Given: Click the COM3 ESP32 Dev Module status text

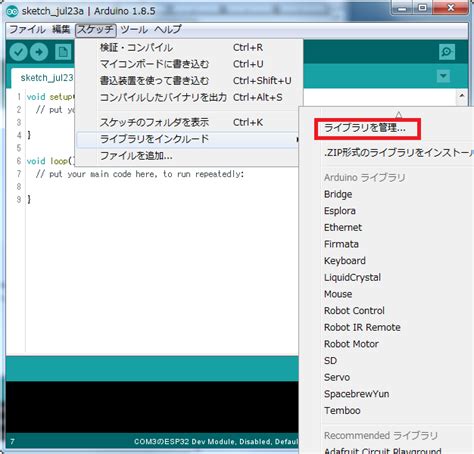Looking at the screenshot, I should click(x=216, y=442).
